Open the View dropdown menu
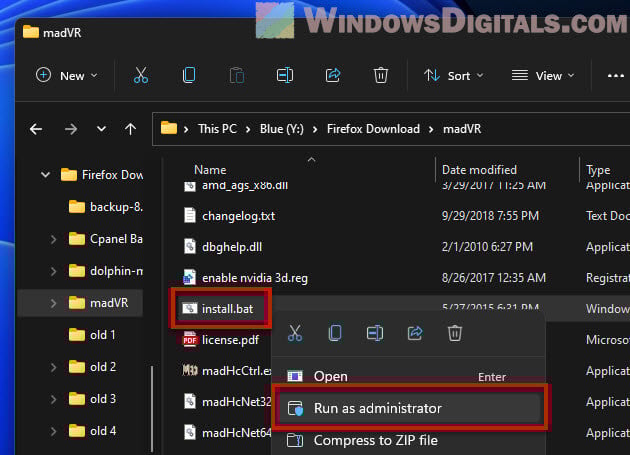Image resolution: width=630 pixels, height=455 pixels. coord(543,76)
